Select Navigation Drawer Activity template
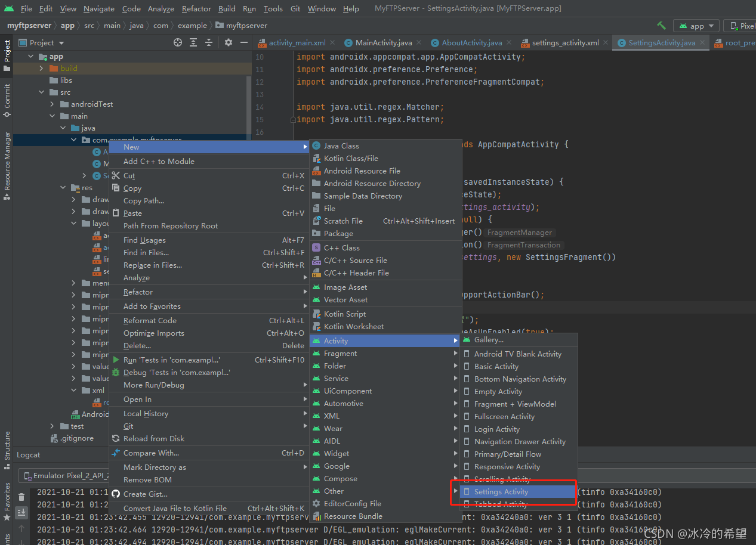756x545 pixels. (x=520, y=441)
